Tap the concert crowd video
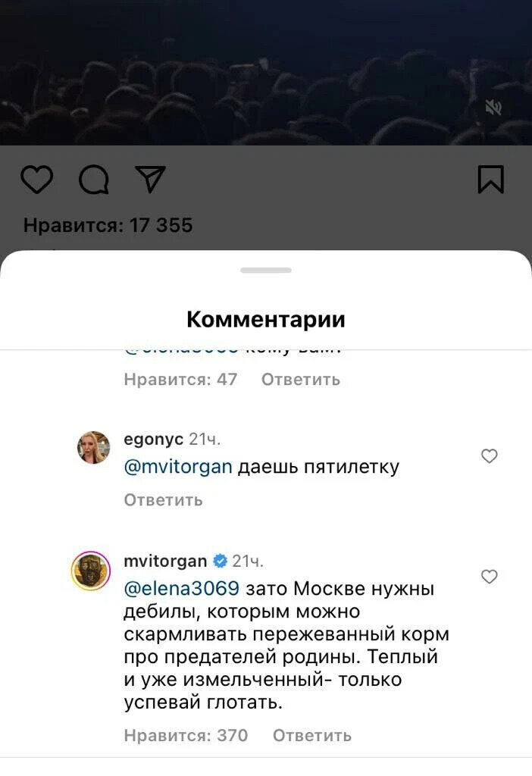 tap(266, 72)
